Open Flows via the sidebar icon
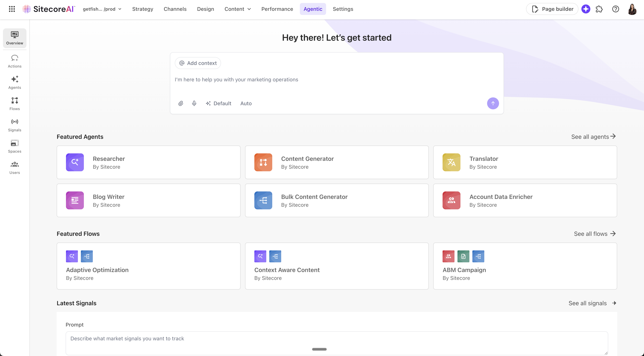Image resolution: width=644 pixels, height=356 pixels. point(15,103)
